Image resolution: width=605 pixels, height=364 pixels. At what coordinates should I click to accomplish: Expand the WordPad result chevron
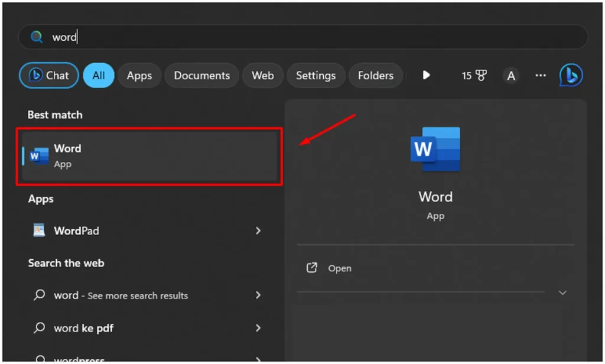258,231
